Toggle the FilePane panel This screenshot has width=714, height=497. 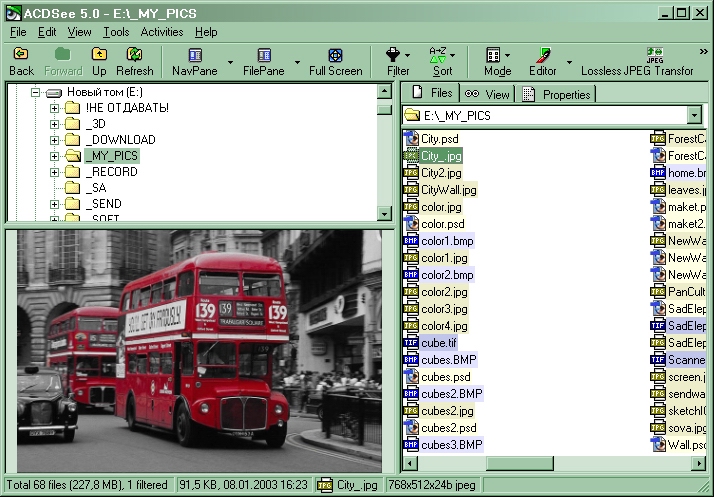click(264, 55)
